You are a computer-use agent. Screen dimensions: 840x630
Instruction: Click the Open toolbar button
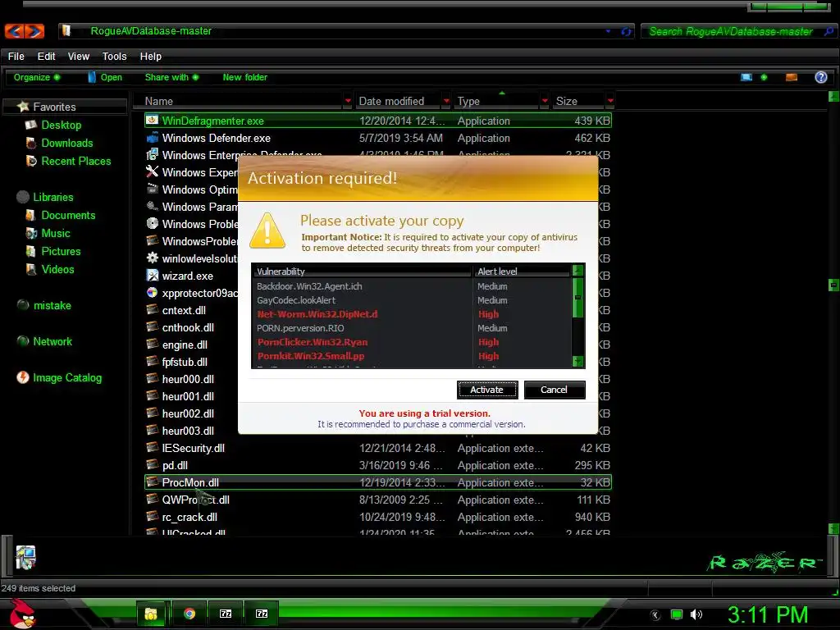click(x=105, y=77)
